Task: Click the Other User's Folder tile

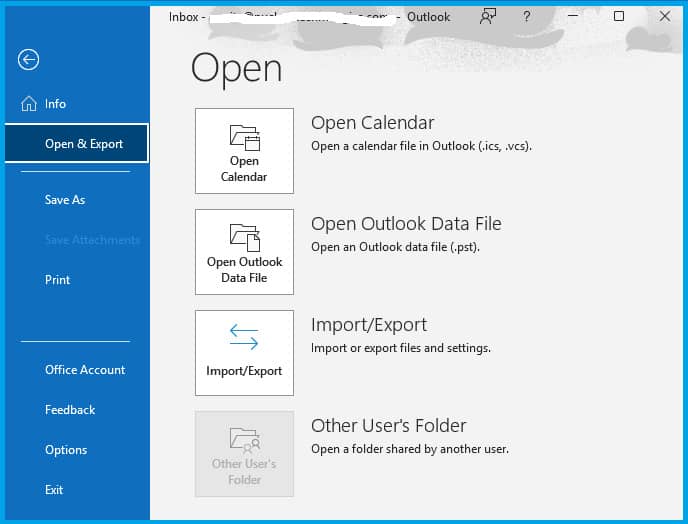Action: click(244, 454)
